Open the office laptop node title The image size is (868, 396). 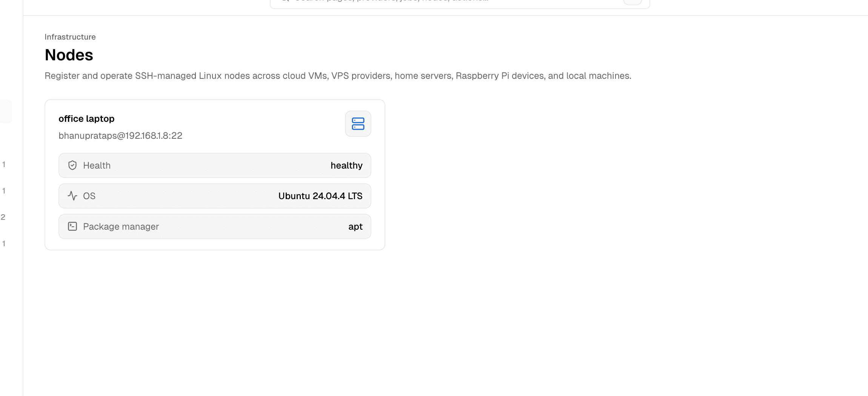86,119
